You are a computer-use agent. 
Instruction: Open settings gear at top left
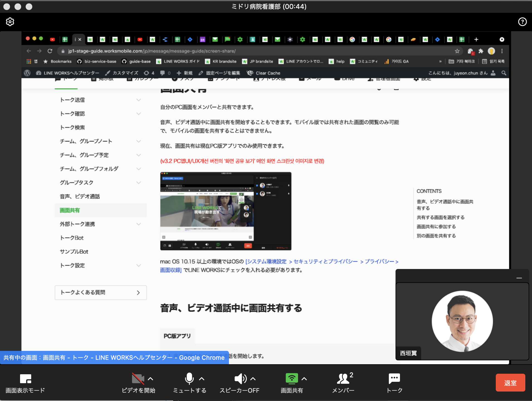10,22
